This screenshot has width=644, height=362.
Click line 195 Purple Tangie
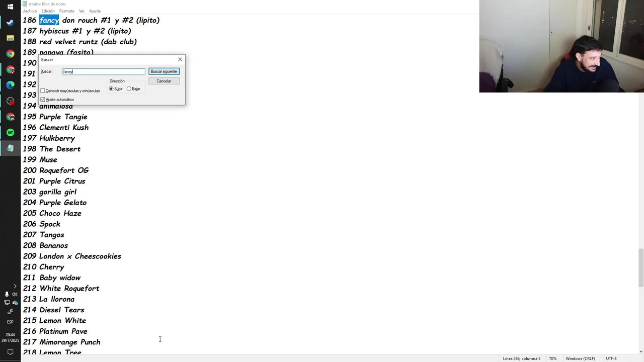55,117
